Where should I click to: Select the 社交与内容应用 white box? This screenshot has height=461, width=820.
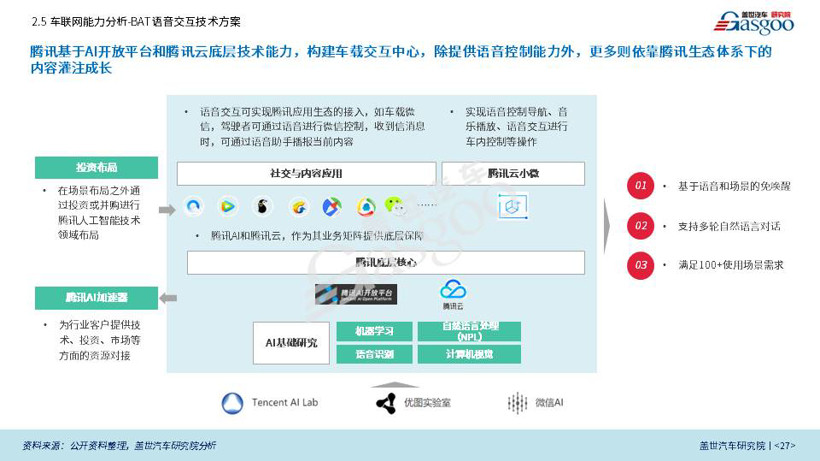[306, 174]
